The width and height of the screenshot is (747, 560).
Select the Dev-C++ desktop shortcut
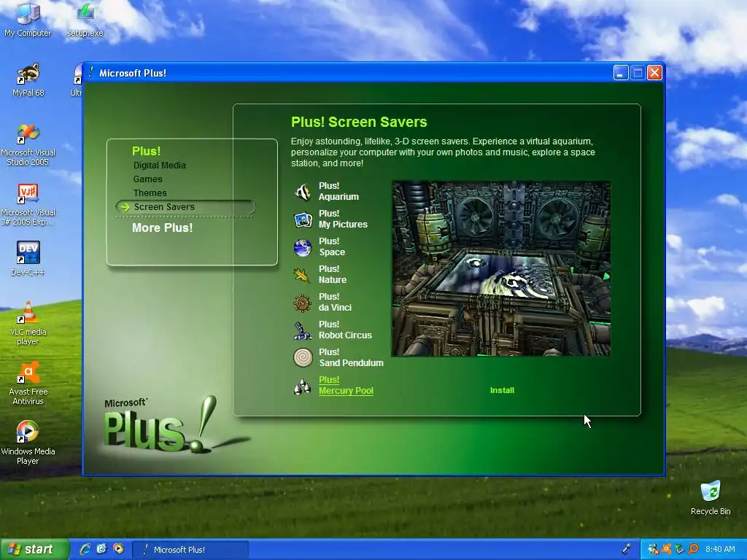(28, 259)
